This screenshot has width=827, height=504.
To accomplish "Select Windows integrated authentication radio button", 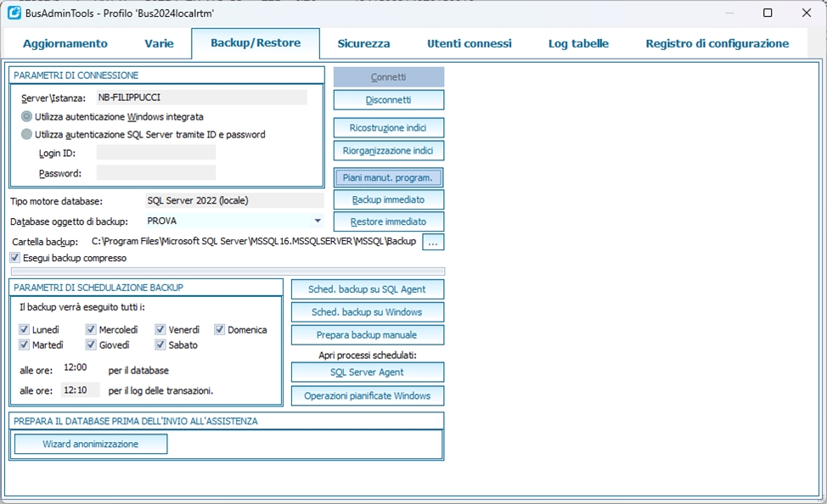I will (26, 116).
